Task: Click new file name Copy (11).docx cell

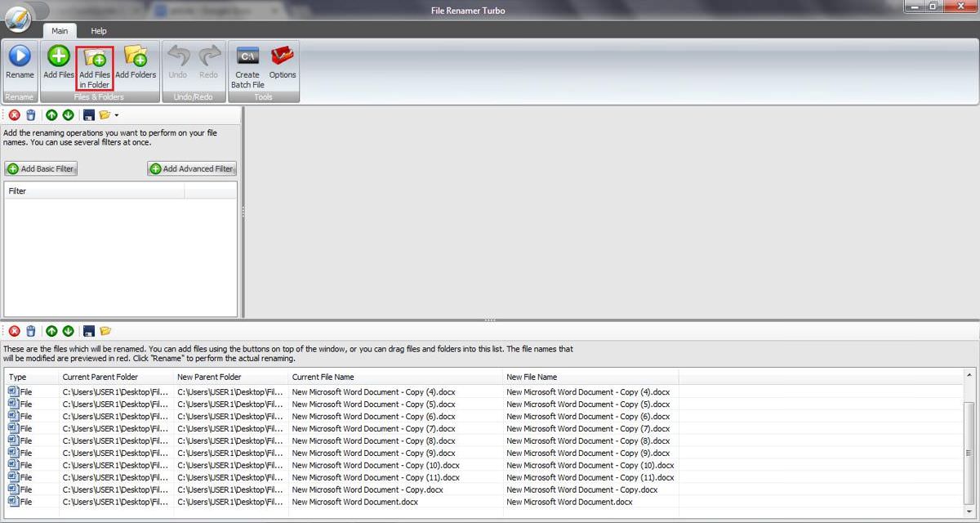Action: (x=590, y=478)
